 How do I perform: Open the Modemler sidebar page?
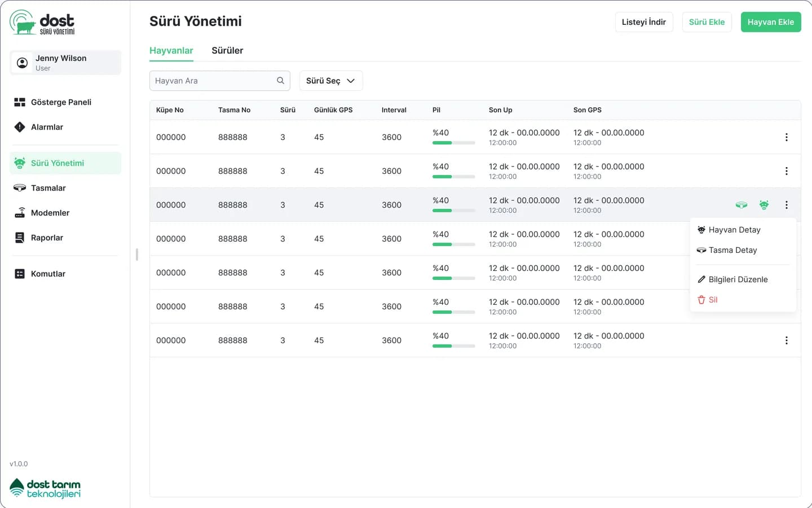coord(65,213)
